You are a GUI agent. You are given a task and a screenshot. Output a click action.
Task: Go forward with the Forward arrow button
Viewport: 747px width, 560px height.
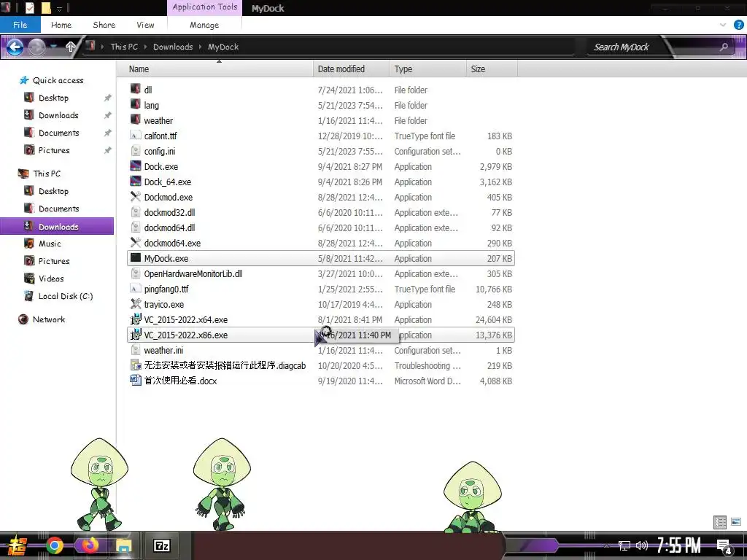(x=37, y=47)
